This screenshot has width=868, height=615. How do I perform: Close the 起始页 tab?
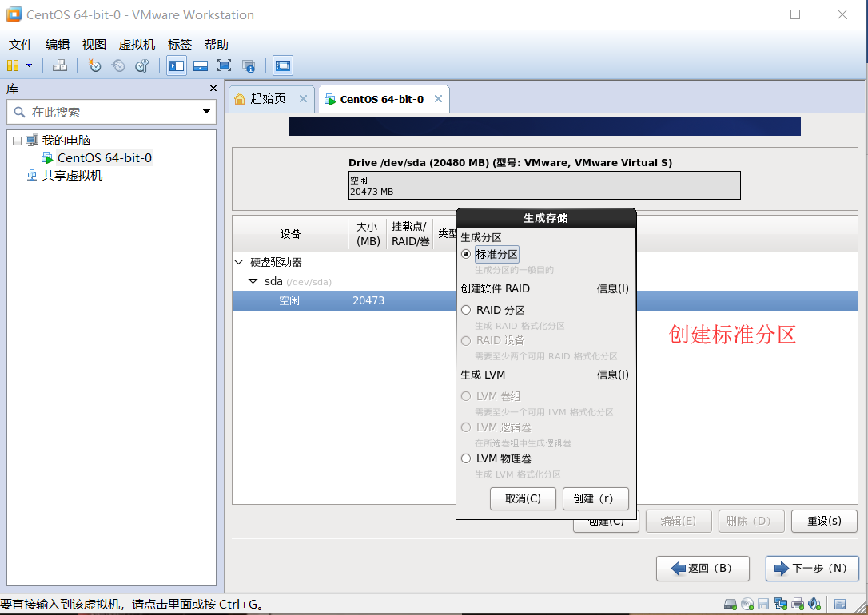point(303,98)
